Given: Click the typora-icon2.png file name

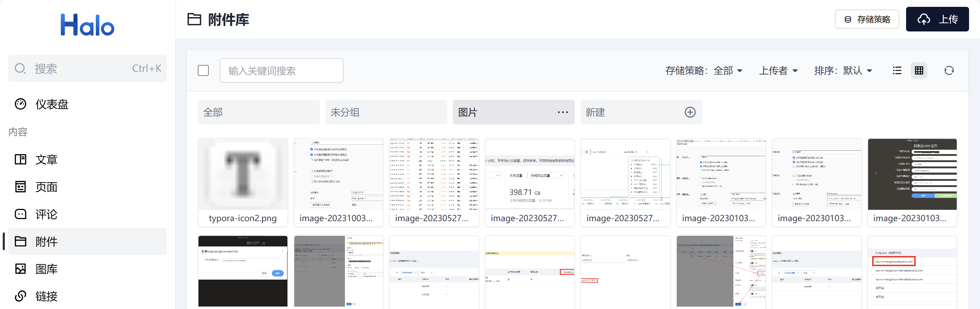Looking at the screenshot, I should 243,218.
